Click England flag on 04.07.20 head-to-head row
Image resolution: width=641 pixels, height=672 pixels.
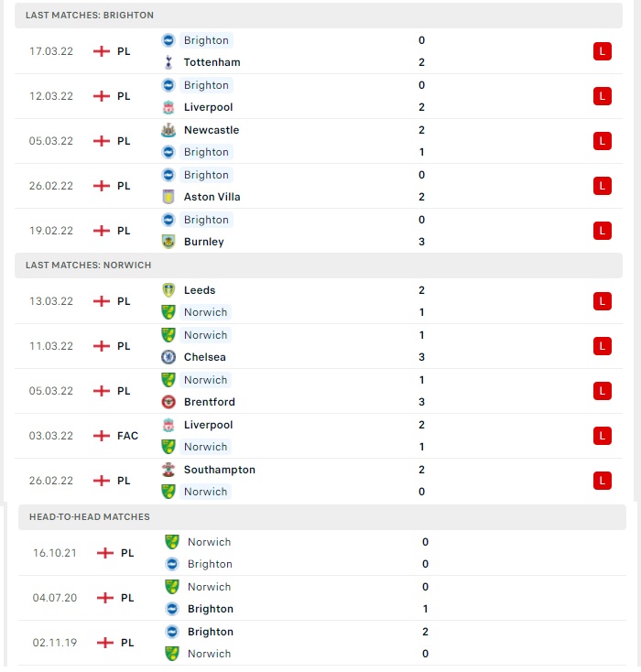click(x=105, y=598)
